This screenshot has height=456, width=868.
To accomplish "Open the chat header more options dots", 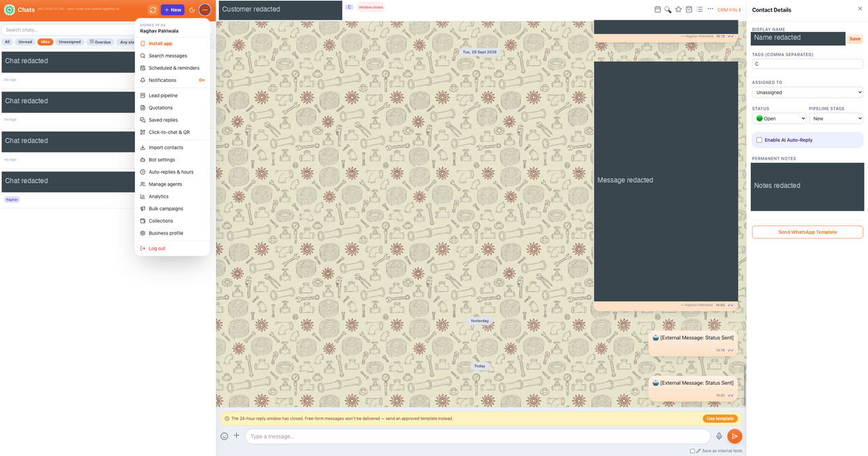I will click(x=710, y=9).
